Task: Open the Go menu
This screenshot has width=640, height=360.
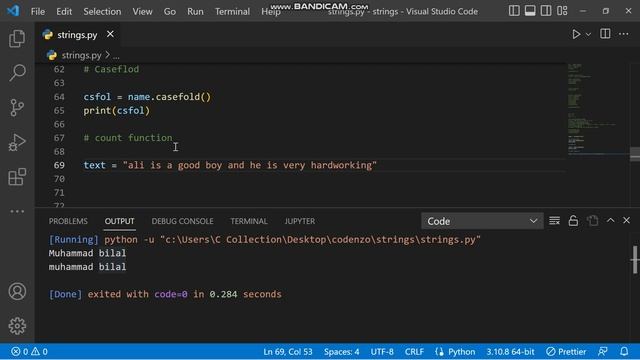Action: point(170,11)
